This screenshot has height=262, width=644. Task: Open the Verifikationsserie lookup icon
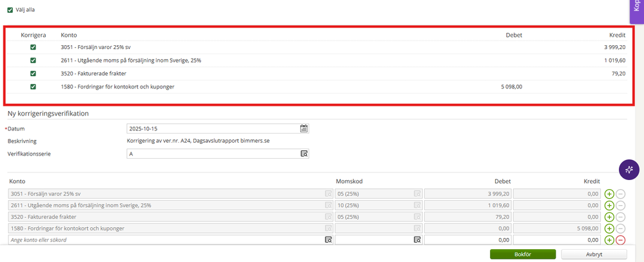coord(304,154)
